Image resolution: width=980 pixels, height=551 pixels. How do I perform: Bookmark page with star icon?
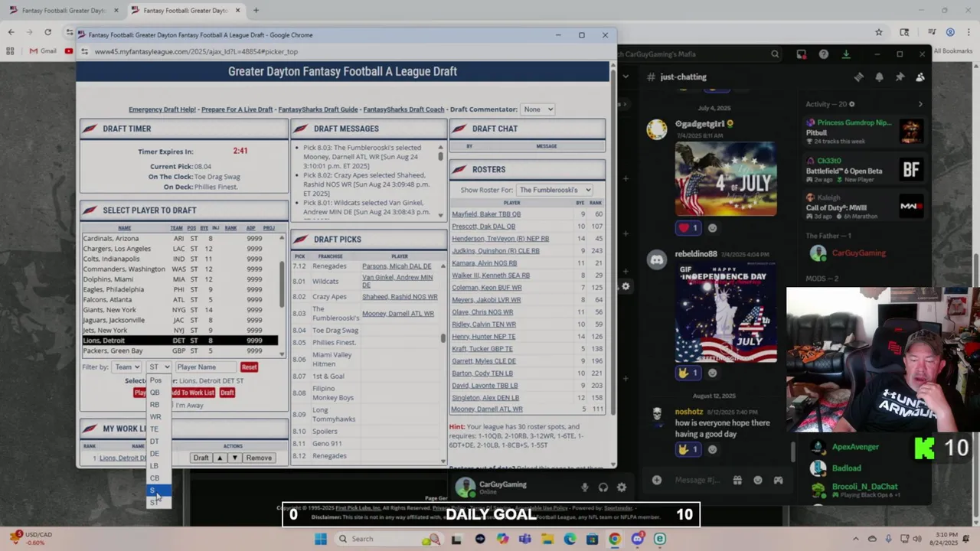(879, 32)
